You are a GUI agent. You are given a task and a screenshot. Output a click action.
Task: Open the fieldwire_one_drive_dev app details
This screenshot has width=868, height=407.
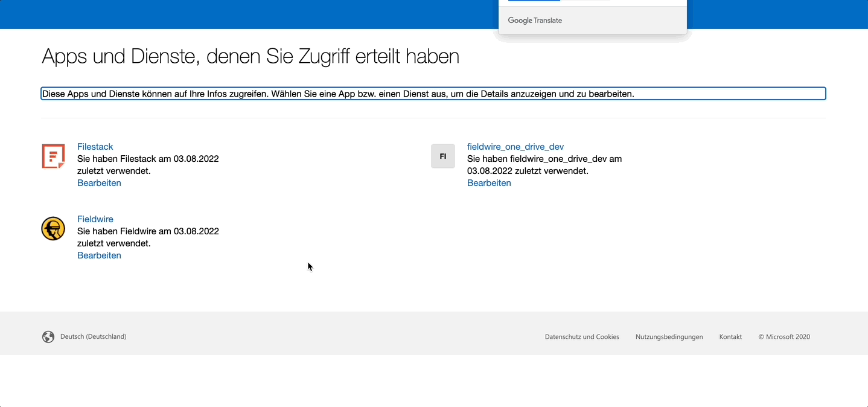click(515, 146)
